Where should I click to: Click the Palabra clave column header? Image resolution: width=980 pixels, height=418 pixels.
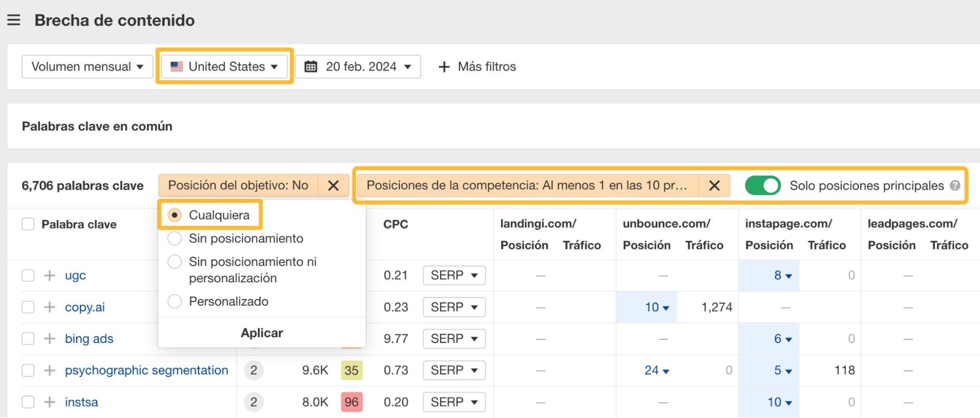point(79,224)
